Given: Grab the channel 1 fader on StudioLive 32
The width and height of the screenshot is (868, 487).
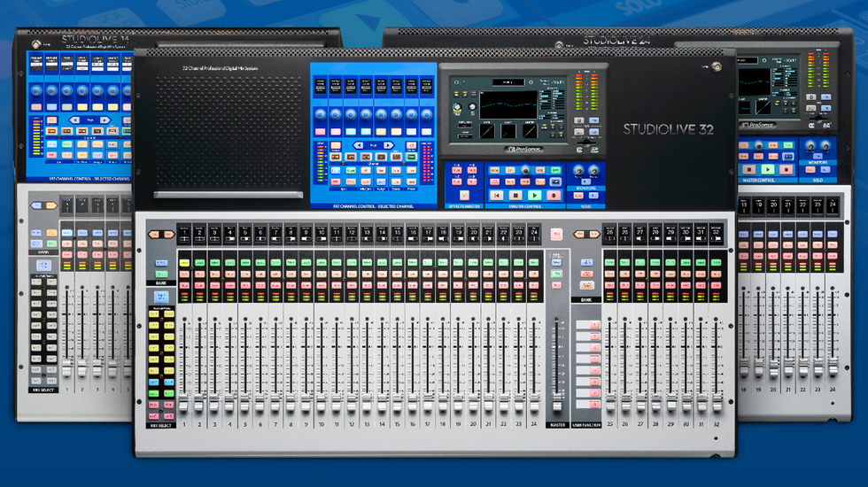Looking at the screenshot, I should click(x=183, y=404).
